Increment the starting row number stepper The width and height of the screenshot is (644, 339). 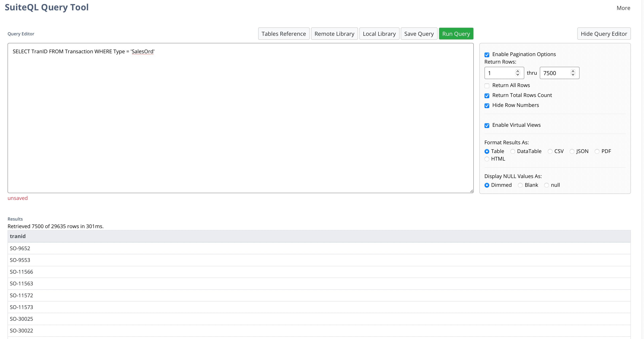518,71
